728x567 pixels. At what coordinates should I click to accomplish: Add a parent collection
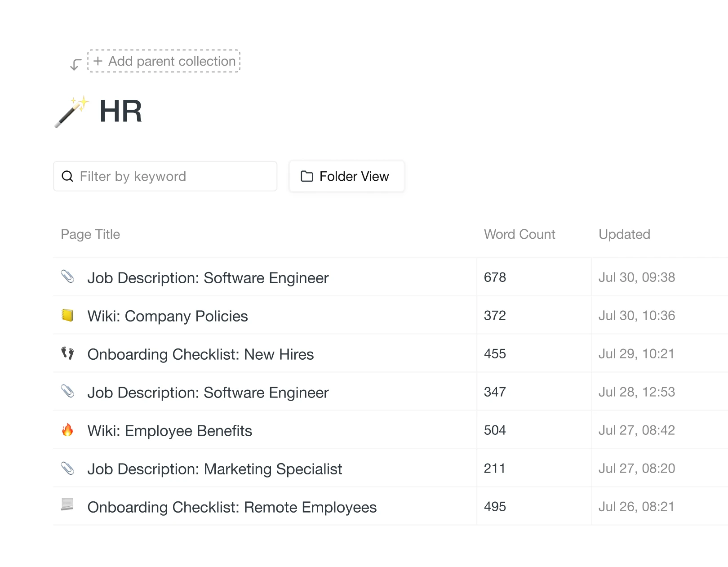click(164, 61)
